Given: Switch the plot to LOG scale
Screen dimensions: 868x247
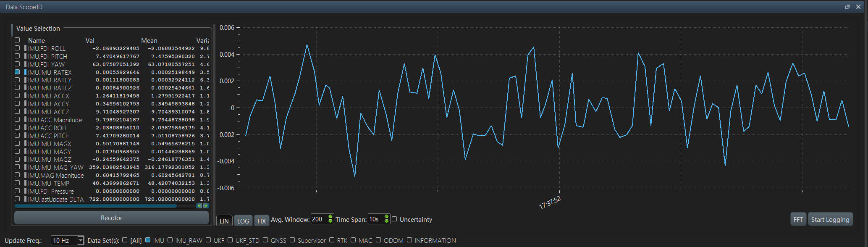Looking at the screenshot, I should tap(243, 221).
